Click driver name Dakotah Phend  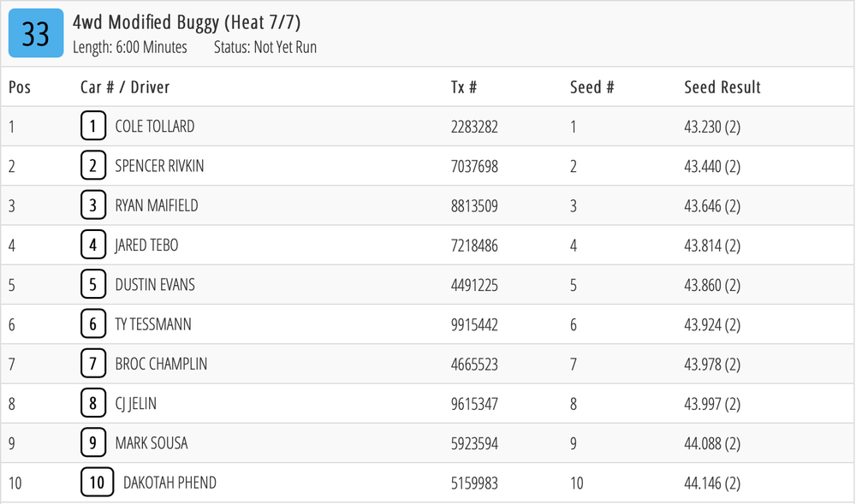click(169, 483)
